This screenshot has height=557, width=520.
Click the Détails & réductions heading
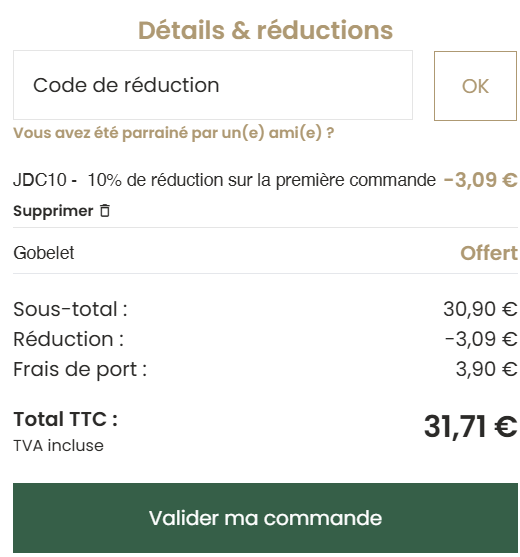pyautogui.click(x=265, y=30)
